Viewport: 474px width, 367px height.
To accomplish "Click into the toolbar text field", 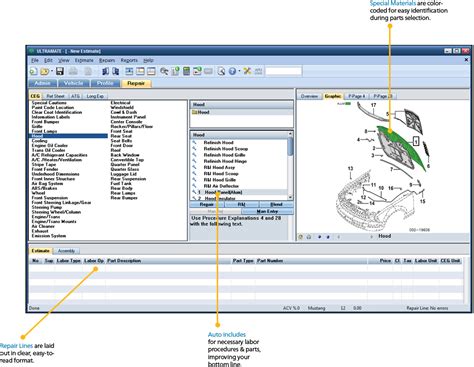I will pyautogui.click(x=283, y=71).
